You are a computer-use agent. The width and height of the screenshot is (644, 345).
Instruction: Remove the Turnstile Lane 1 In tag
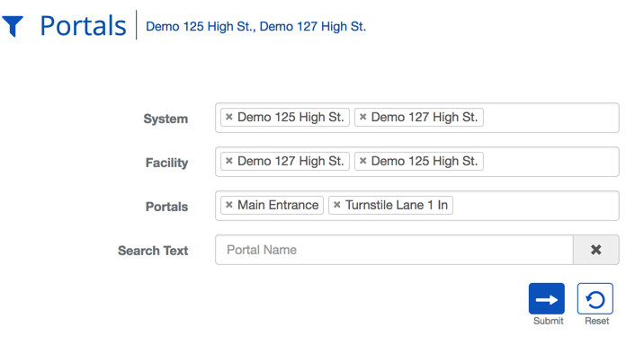(x=336, y=205)
